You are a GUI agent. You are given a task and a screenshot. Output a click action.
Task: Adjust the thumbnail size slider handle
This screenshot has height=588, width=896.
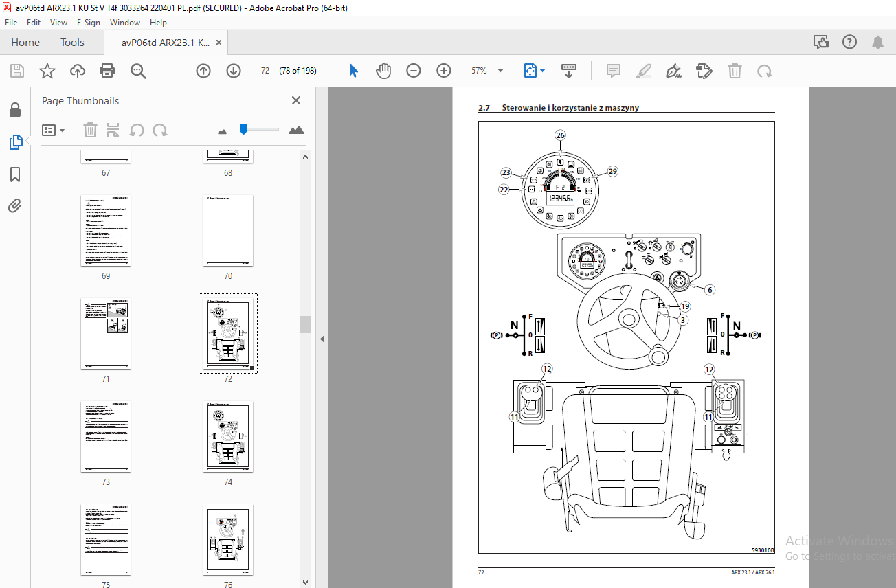pos(243,129)
